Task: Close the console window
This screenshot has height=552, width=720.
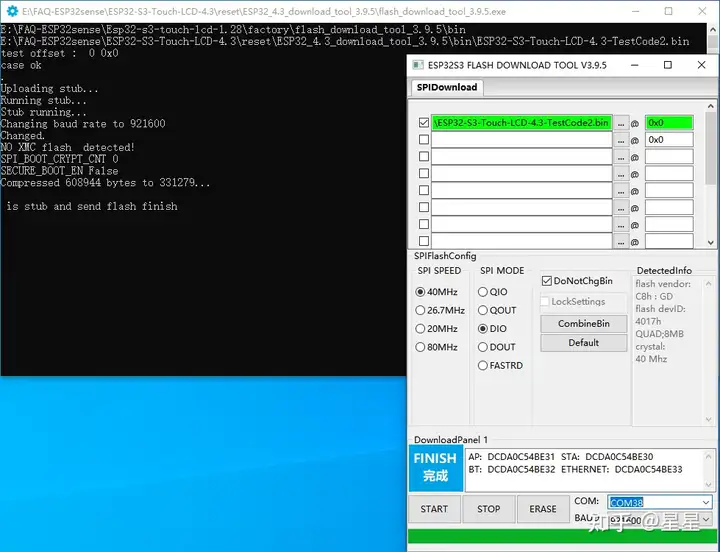Action: click(x=702, y=11)
